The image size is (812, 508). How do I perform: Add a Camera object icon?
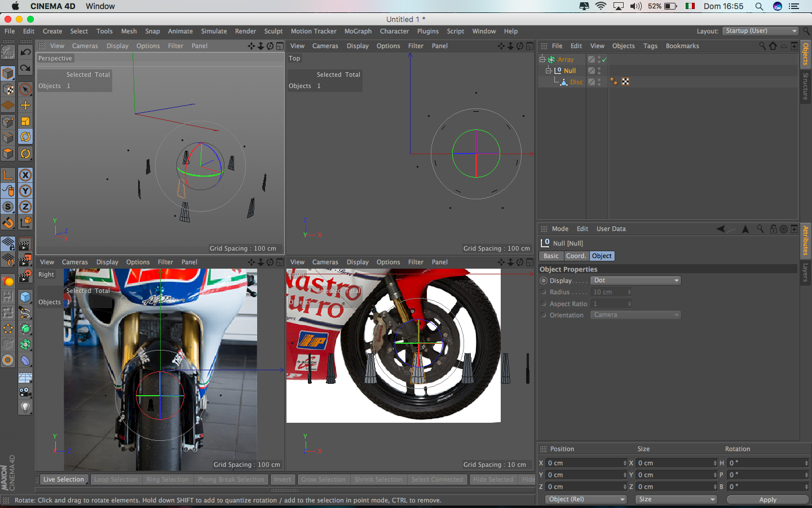click(25, 392)
